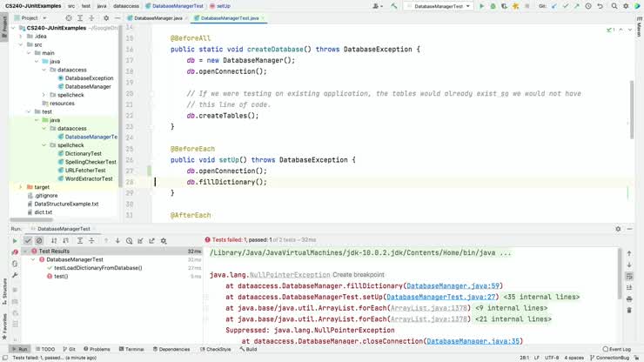Viewport: 644px width, 362px height.
Task: Click the editor vertical scrollbar
Action: (632, 111)
